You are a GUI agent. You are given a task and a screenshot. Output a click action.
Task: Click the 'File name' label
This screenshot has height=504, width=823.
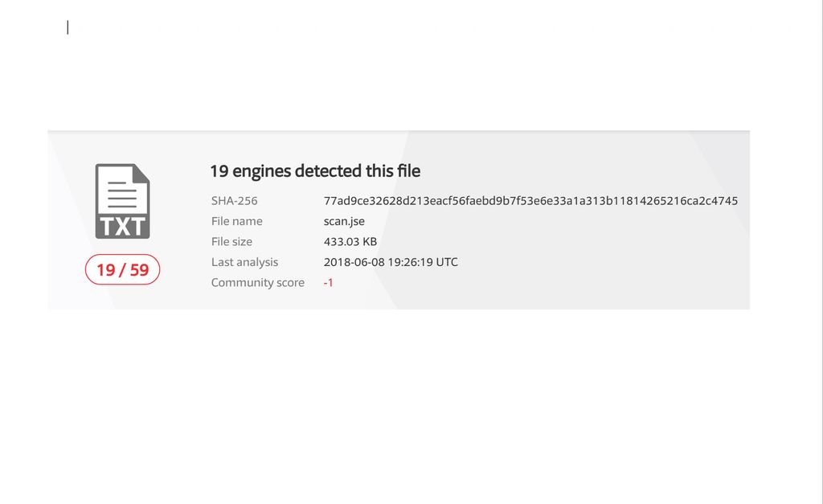pos(237,221)
